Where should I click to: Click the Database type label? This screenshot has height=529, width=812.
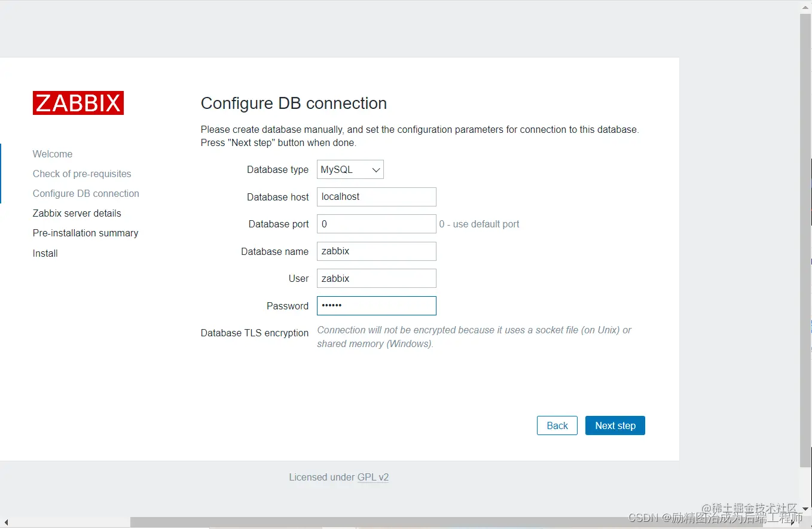[x=277, y=169]
